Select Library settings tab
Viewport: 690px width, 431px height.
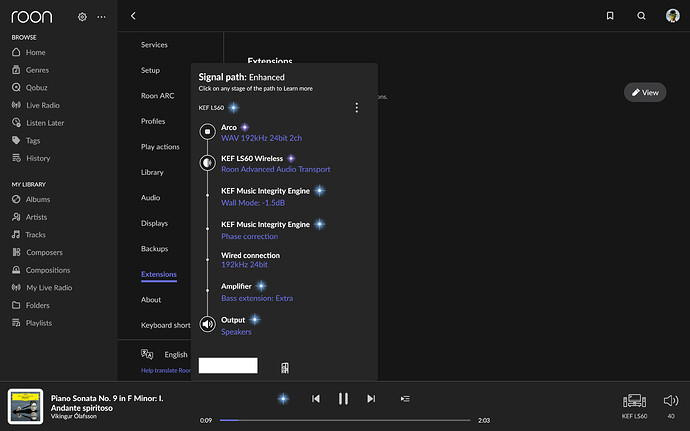click(x=152, y=173)
